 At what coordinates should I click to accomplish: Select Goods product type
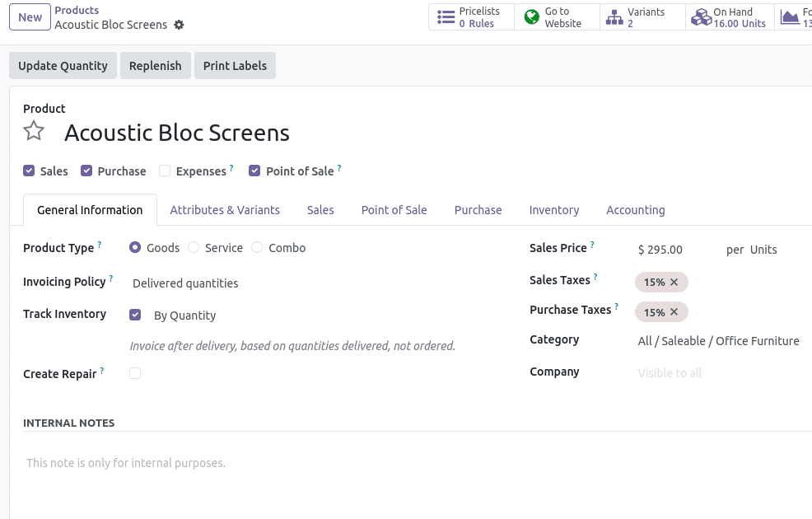point(135,248)
